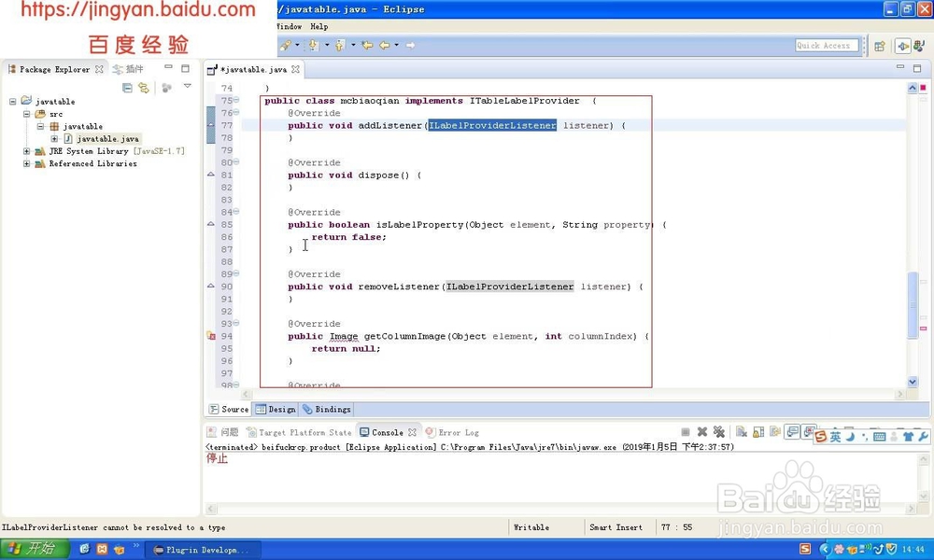Toggle Show Console on Standard Error
Viewport: 934px width, 560px height.
tap(808, 432)
